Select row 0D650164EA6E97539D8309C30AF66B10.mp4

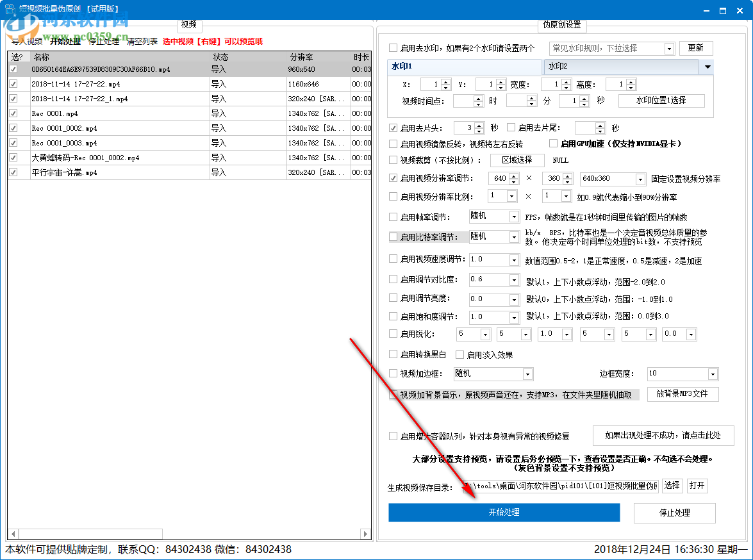coord(189,69)
